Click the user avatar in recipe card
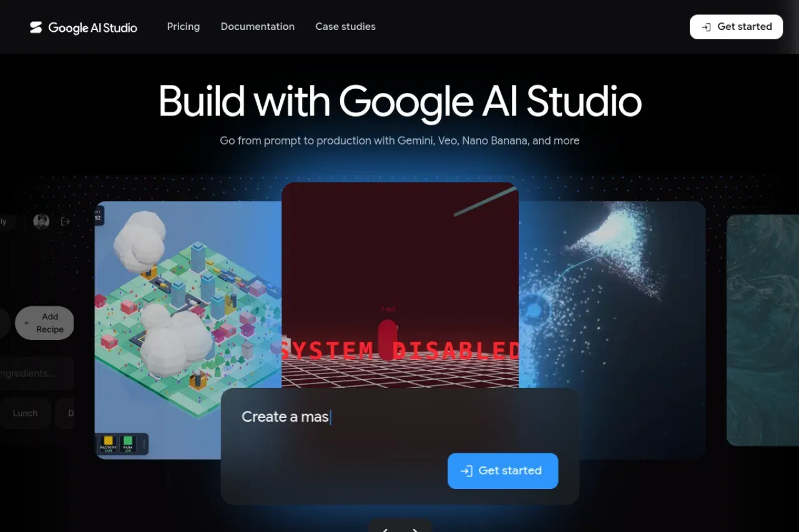799x532 pixels. tap(41, 221)
